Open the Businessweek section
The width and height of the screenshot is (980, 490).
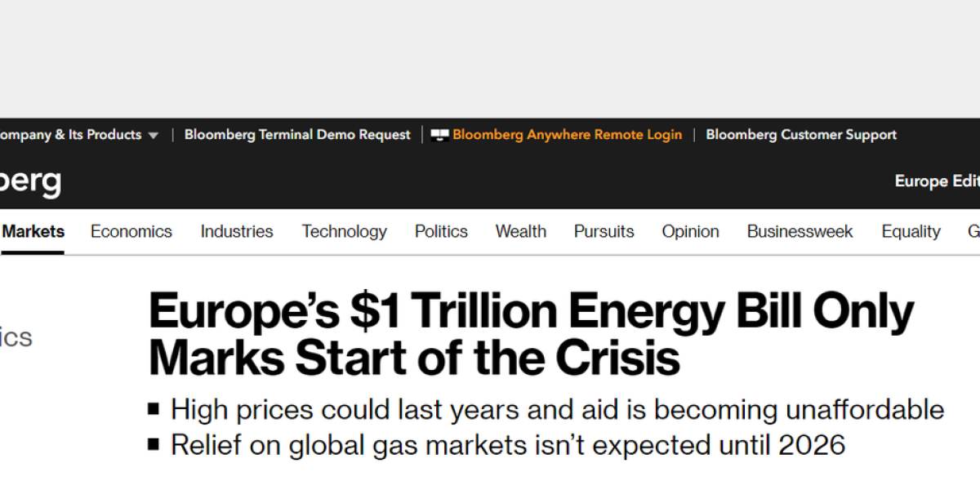800,231
